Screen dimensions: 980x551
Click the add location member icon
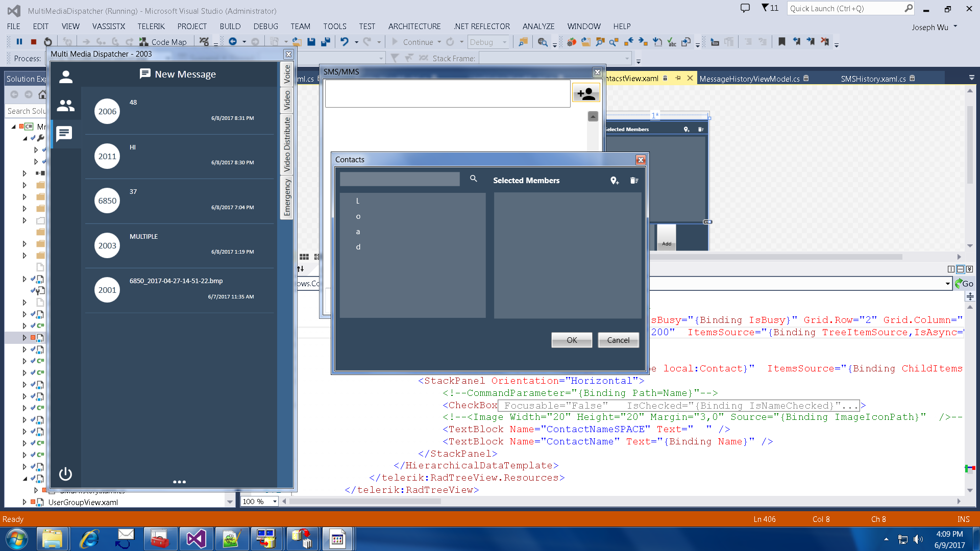point(615,181)
